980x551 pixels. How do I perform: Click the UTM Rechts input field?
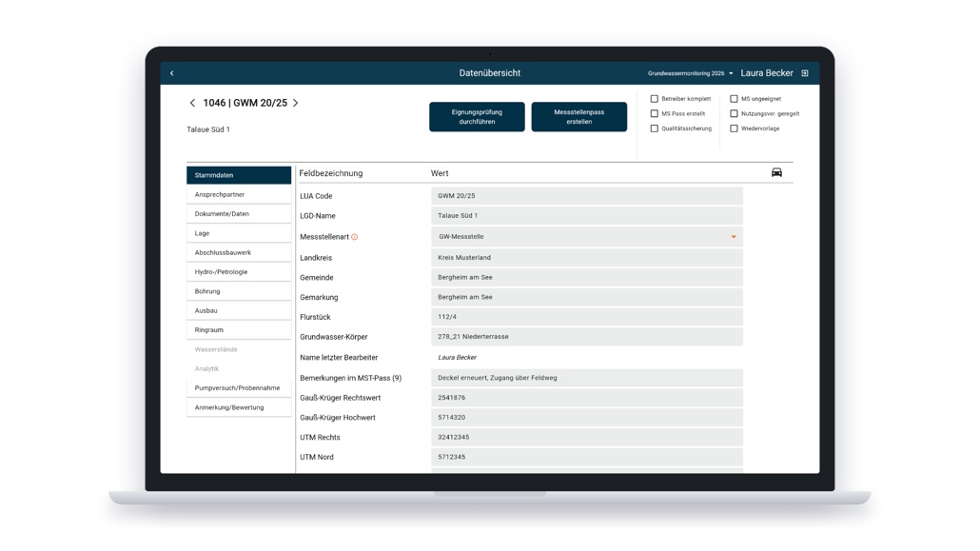click(587, 437)
